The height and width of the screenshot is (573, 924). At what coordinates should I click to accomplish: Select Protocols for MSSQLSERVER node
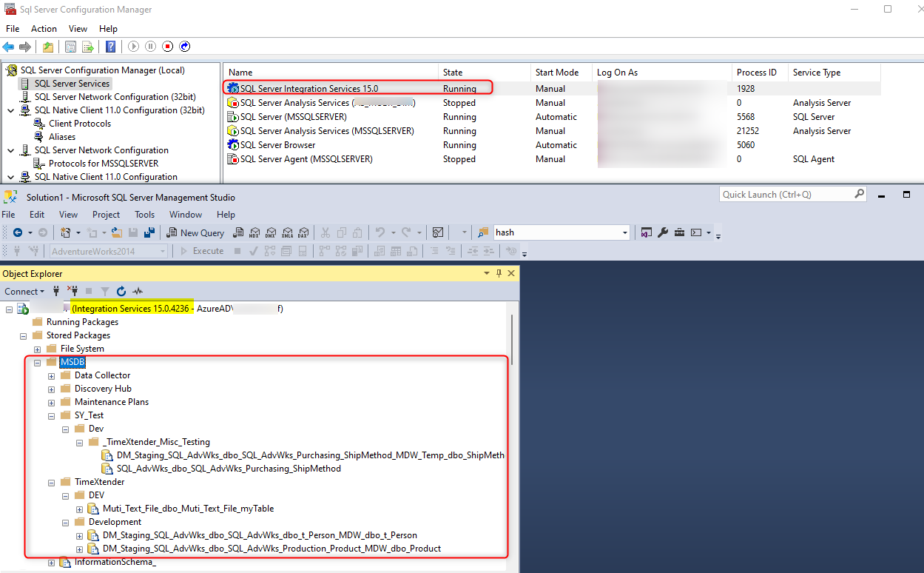click(104, 164)
